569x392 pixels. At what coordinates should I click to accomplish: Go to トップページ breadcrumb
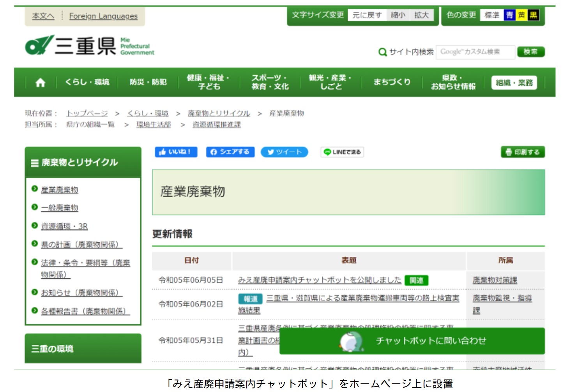(x=87, y=113)
